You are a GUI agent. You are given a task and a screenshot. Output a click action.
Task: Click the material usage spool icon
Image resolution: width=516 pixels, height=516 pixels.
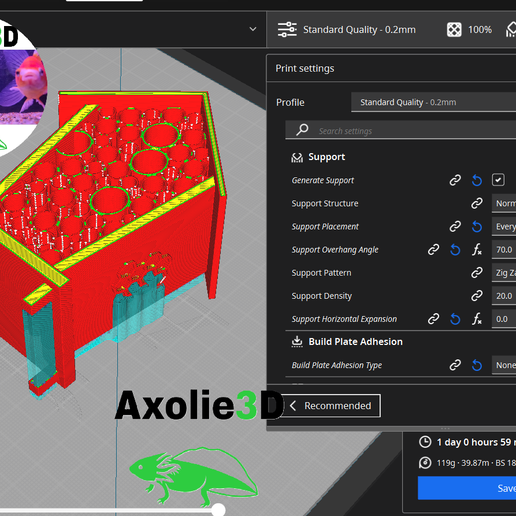point(425,463)
